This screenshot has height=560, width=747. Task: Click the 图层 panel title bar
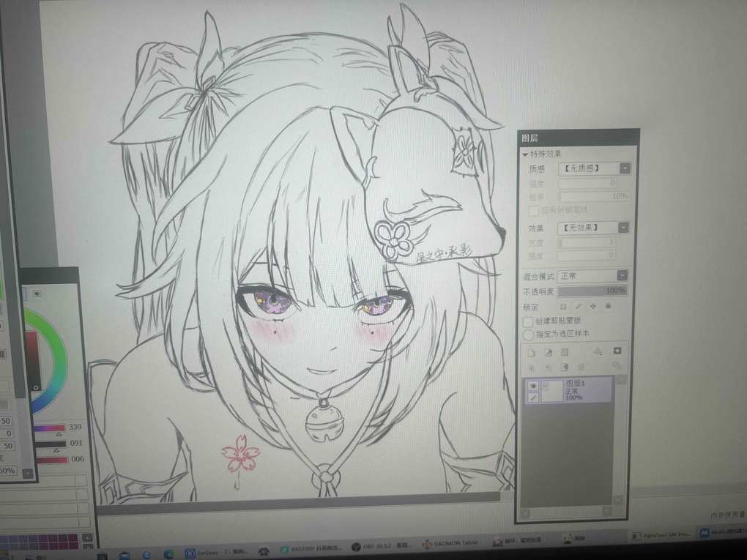coord(578,138)
